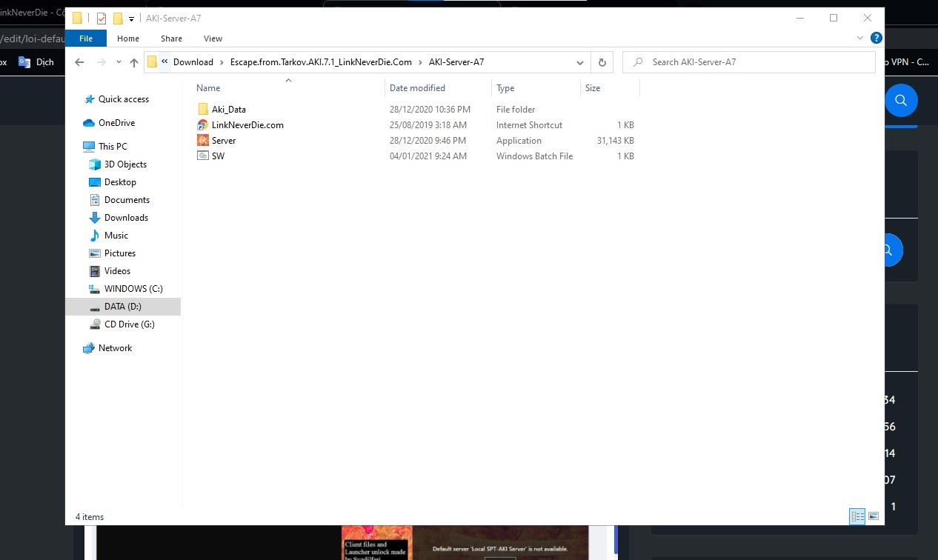Click the AKI-Server-A7 breadcrumb
The height and width of the screenshot is (560, 938).
click(x=456, y=62)
